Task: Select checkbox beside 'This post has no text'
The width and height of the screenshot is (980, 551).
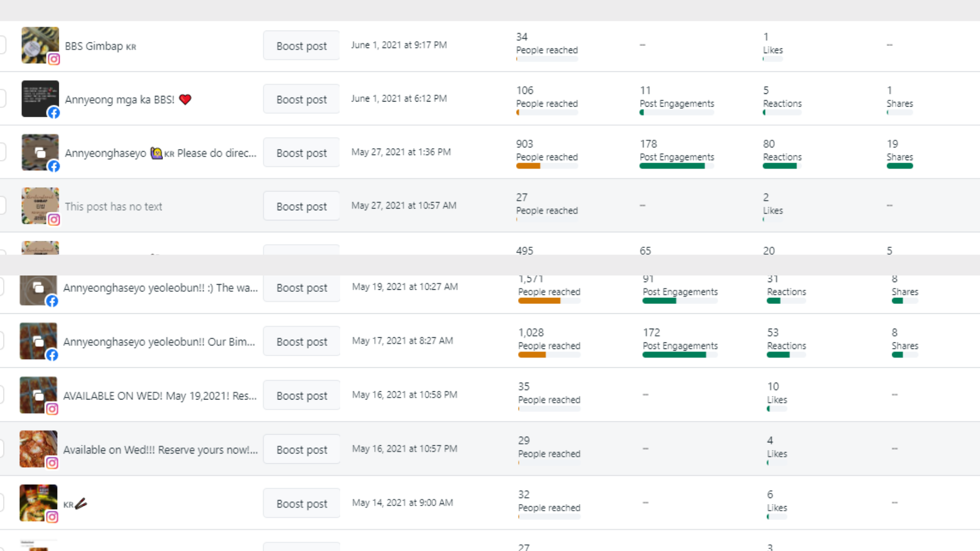Action: [x=2, y=206]
